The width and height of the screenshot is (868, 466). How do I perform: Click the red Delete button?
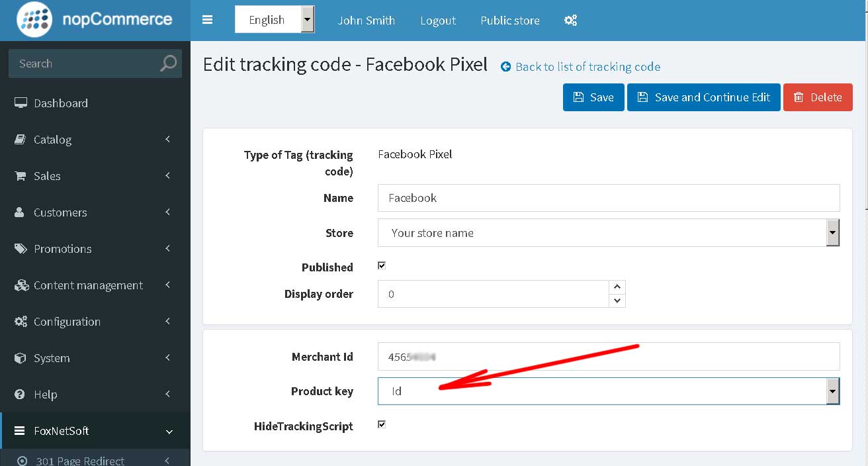tap(818, 97)
